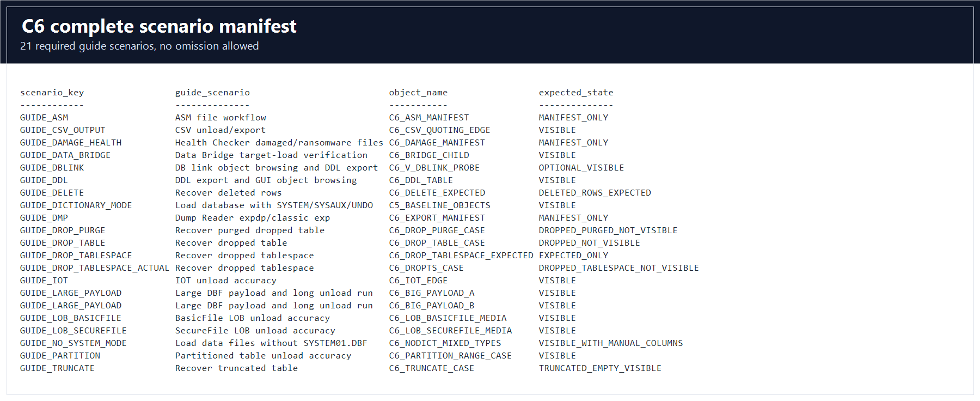
Task: Click the GUIDE_TRUNCATE scenario key
Action: (x=57, y=368)
